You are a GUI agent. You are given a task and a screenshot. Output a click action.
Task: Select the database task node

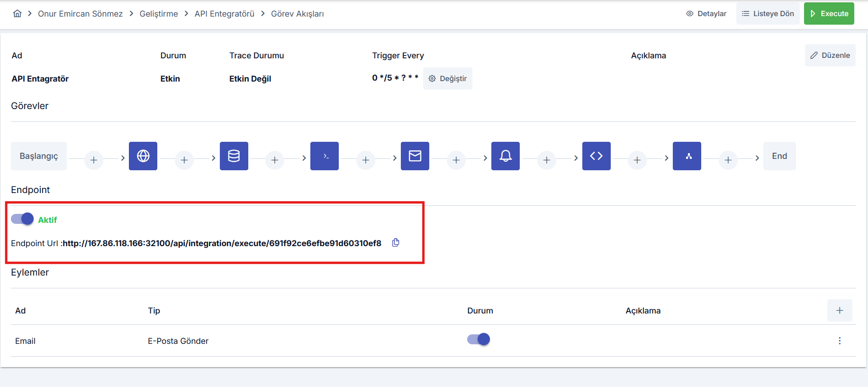click(x=234, y=156)
